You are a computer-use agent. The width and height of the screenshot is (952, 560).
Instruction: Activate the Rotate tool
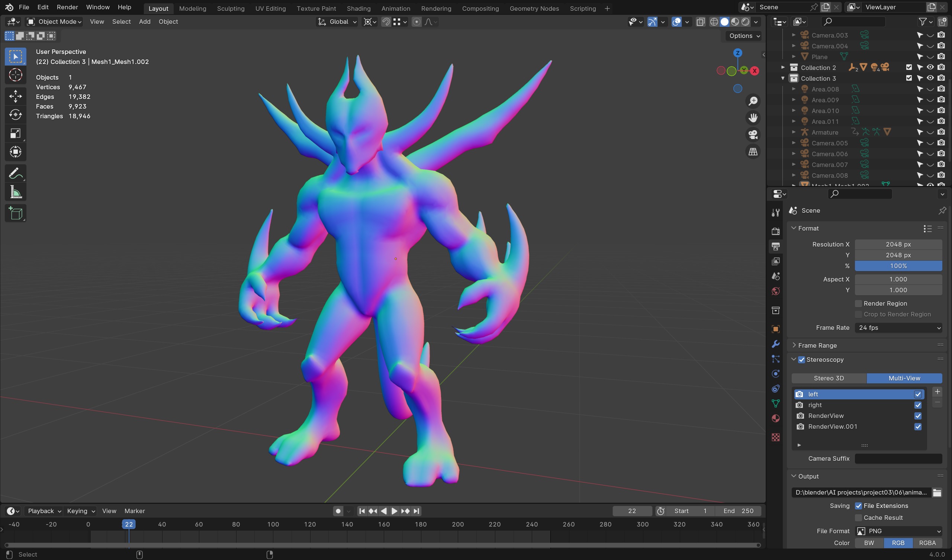tap(16, 115)
